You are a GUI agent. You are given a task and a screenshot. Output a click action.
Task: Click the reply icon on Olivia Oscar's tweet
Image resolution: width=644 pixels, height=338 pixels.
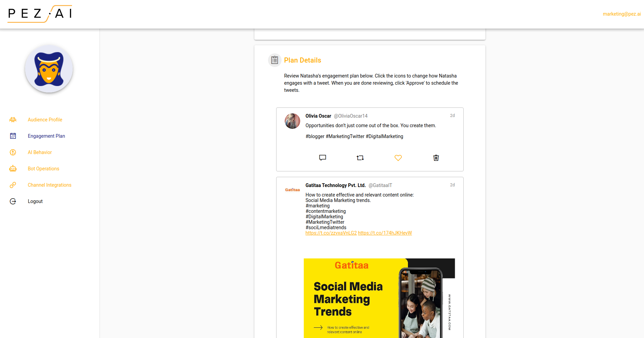(x=322, y=158)
